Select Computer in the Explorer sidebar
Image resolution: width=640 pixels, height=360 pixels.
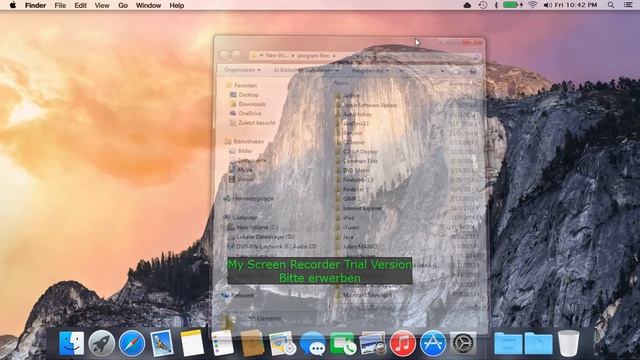pyautogui.click(x=245, y=218)
